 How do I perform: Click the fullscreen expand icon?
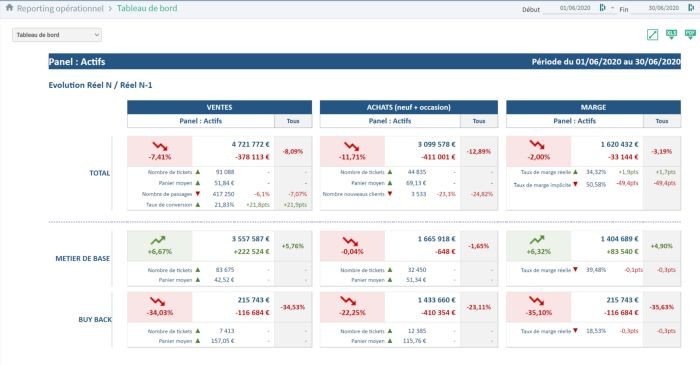(652, 34)
